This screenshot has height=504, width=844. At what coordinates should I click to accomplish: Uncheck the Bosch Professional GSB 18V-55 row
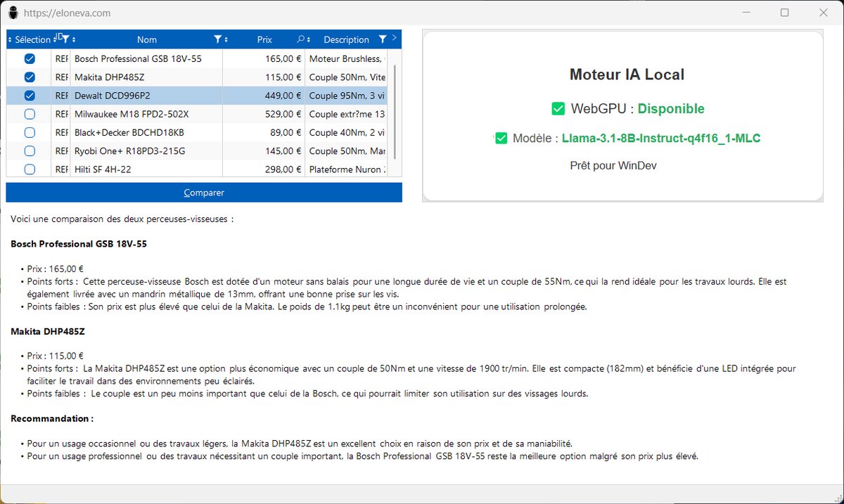29,58
